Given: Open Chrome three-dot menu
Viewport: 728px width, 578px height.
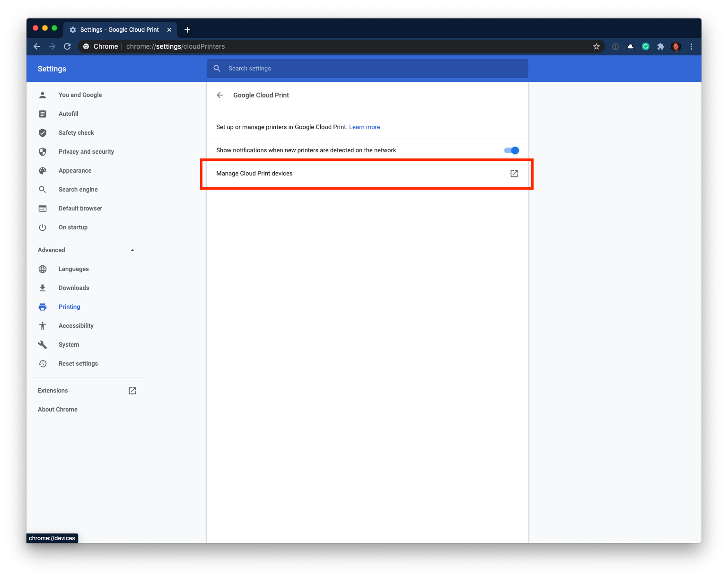Looking at the screenshot, I should (x=691, y=46).
